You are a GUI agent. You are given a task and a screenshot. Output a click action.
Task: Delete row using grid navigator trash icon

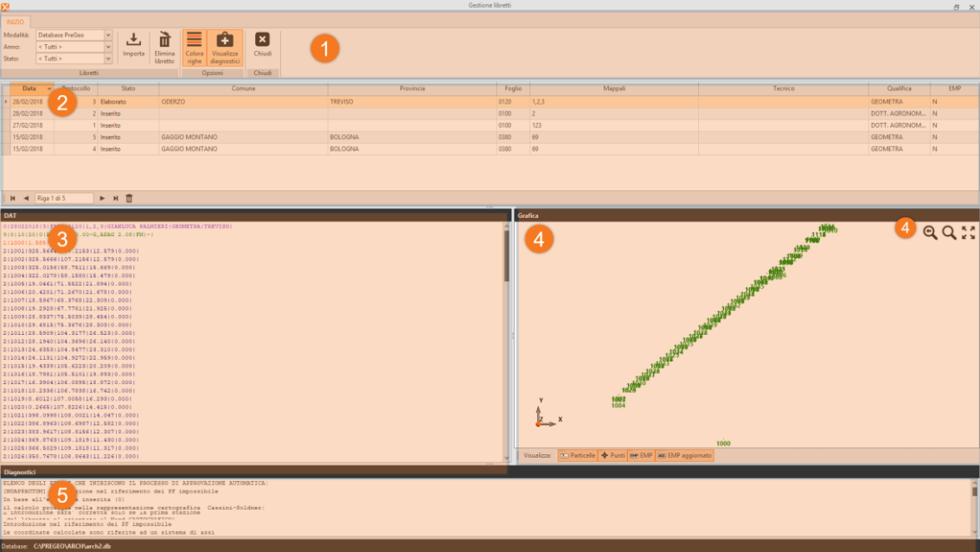[130, 198]
